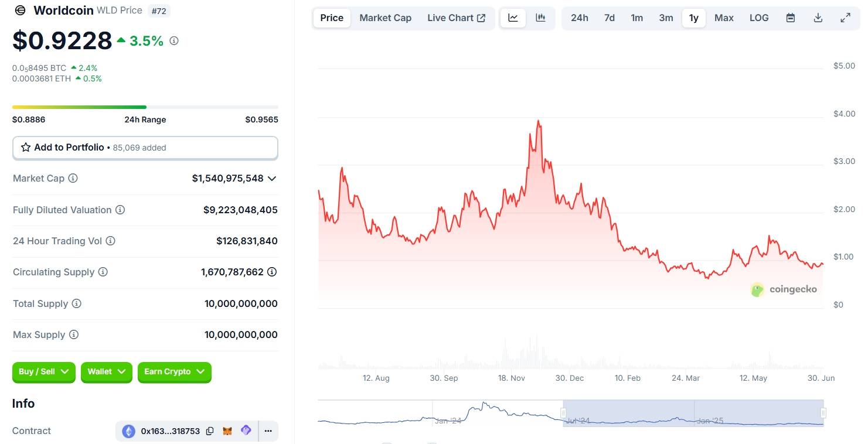Open the Buy / Sell dropdown
The width and height of the screenshot is (868, 444).
[x=44, y=371]
